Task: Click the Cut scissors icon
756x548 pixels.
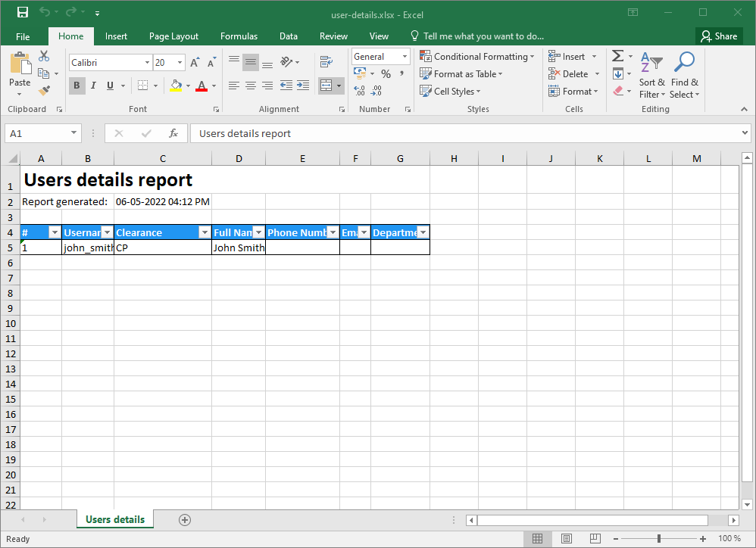Action: pos(44,56)
